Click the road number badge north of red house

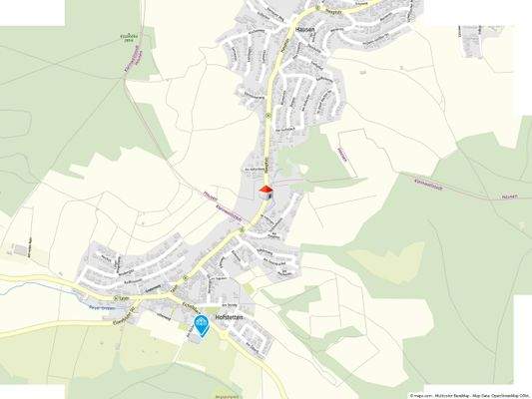click(268, 116)
